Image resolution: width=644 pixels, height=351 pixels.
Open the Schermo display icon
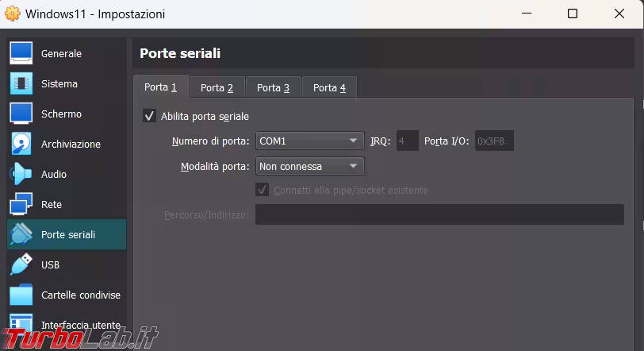point(21,114)
